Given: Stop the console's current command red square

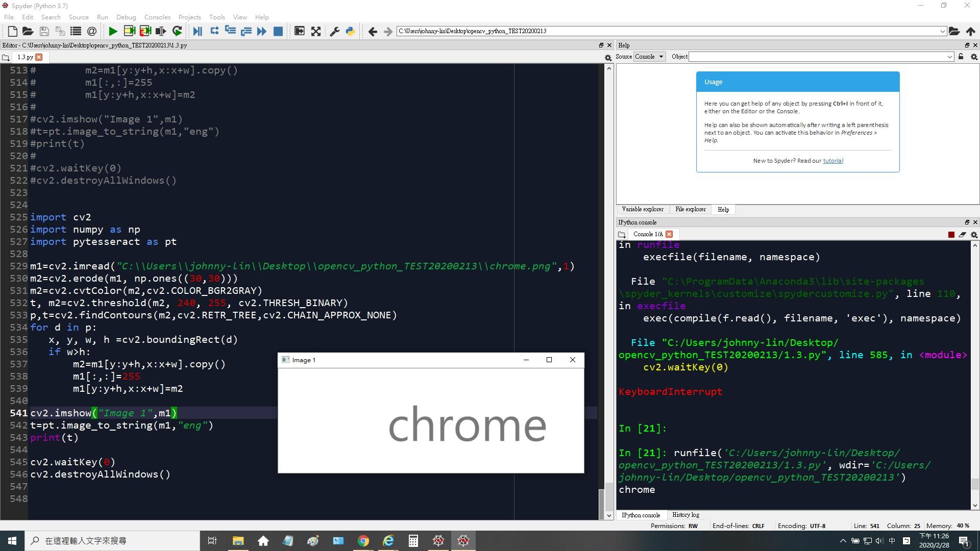Looking at the screenshot, I should pos(951,235).
